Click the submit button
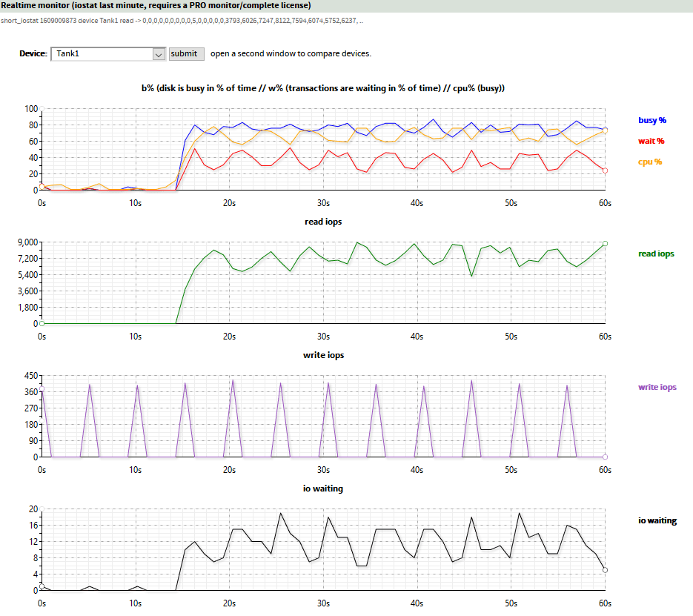The width and height of the screenshot is (693, 616). (x=187, y=54)
